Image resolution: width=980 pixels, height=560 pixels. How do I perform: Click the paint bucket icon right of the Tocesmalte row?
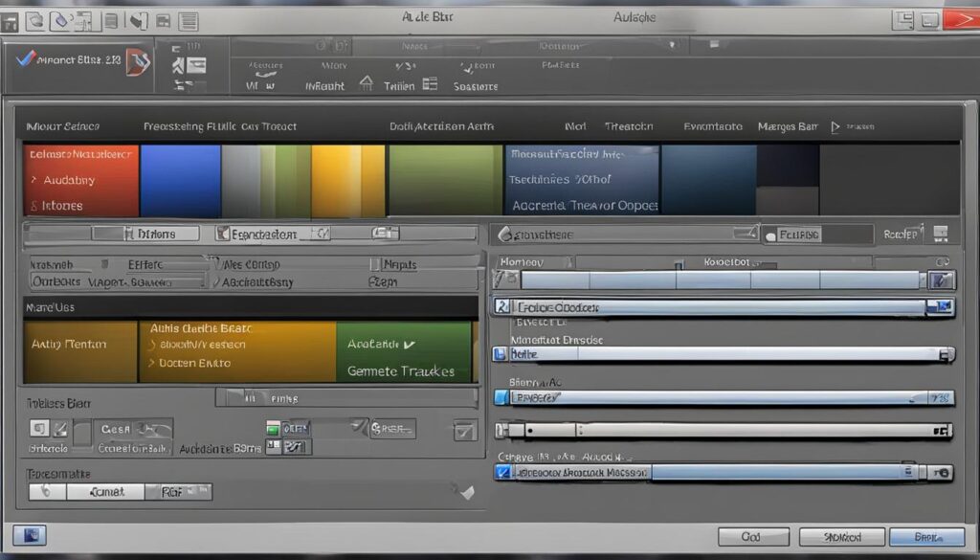464,491
